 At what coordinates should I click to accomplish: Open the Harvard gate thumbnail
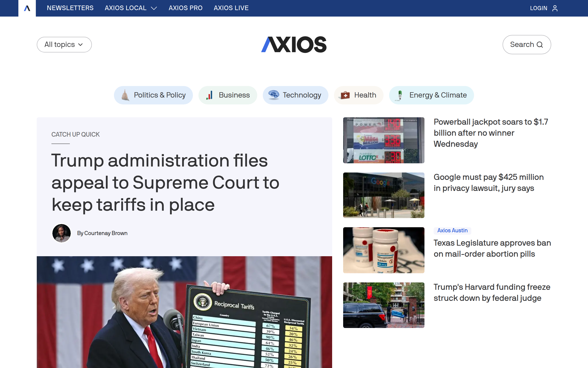point(384,305)
